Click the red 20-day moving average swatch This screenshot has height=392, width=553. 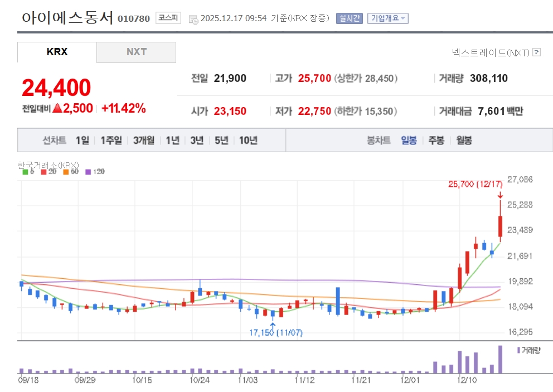point(43,172)
